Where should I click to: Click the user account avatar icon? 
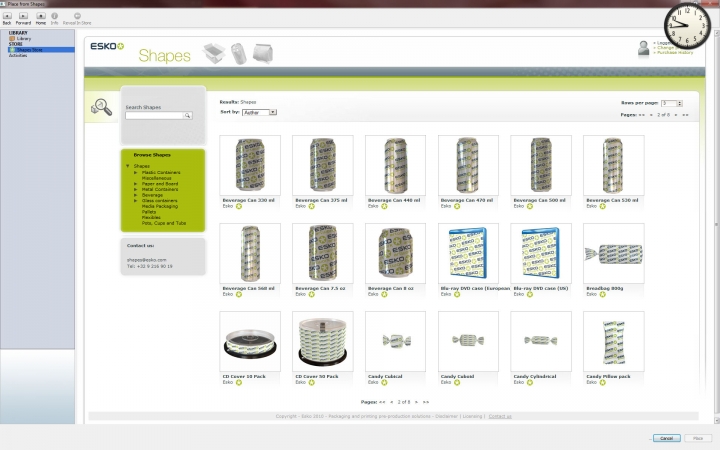coord(643,47)
